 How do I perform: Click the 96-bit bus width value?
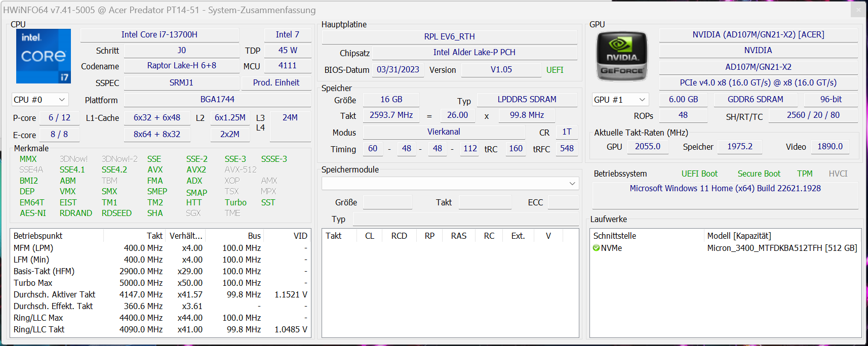pos(831,99)
